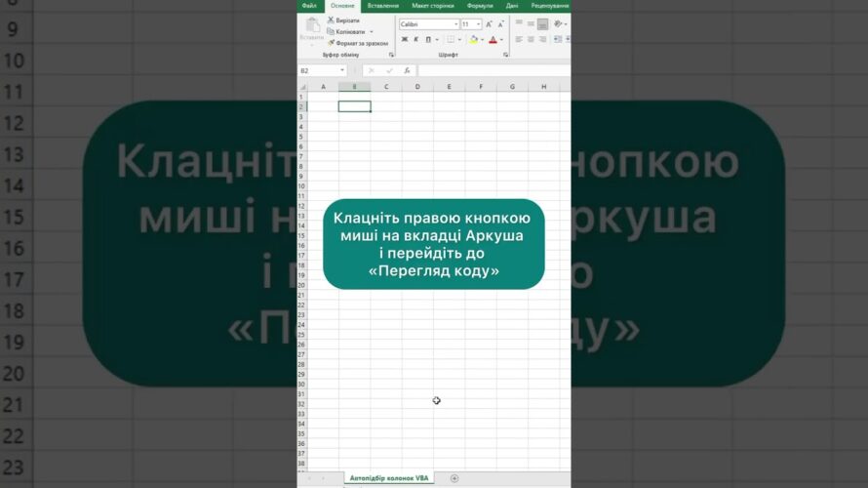Click the decrease font size icon
Image resolution: width=868 pixels, height=488 pixels.
point(500,24)
